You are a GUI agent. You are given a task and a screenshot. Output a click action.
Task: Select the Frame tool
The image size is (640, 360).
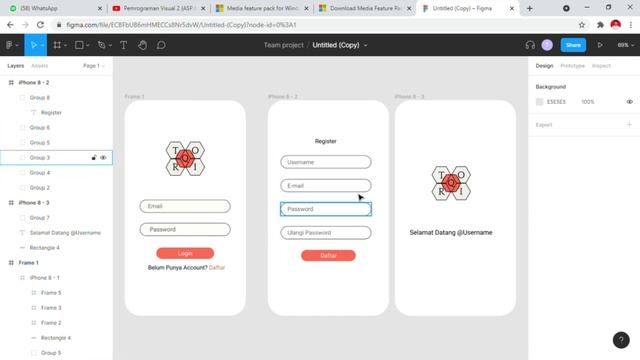[57, 45]
